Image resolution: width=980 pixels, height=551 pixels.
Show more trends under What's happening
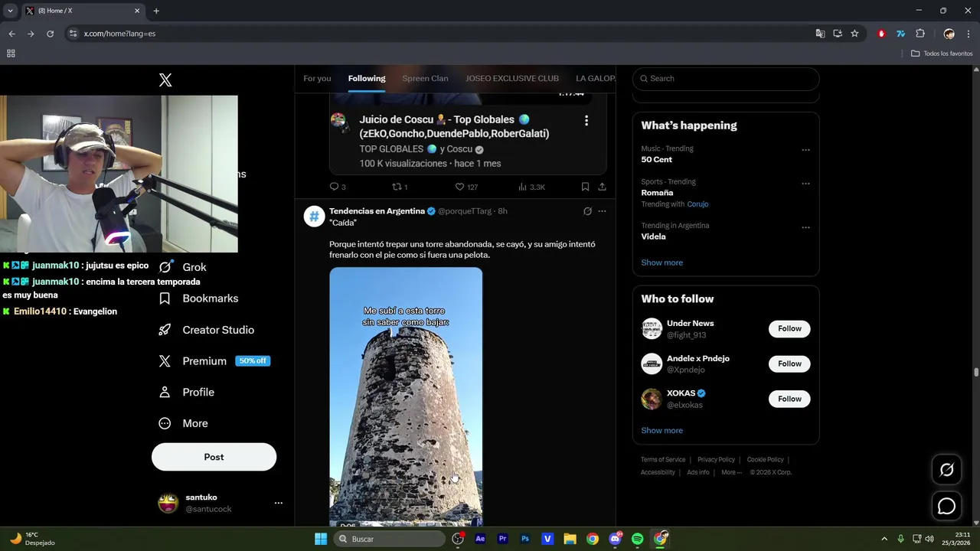tap(661, 262)
